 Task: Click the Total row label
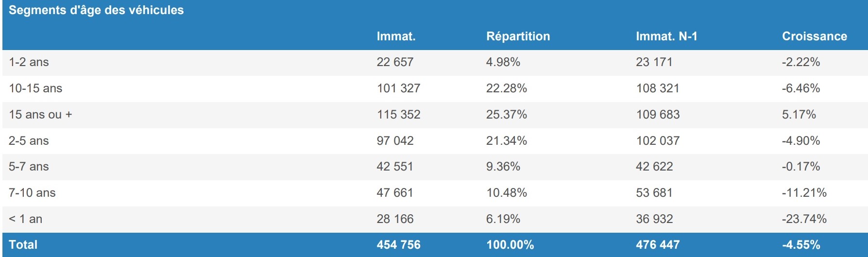coord(23,245)
